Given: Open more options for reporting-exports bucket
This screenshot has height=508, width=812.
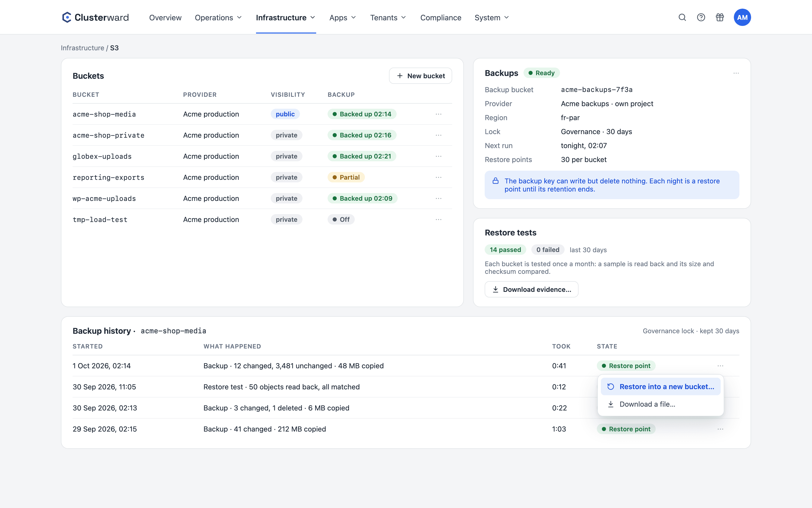Looking at the screenshot, I should [438, 177].
